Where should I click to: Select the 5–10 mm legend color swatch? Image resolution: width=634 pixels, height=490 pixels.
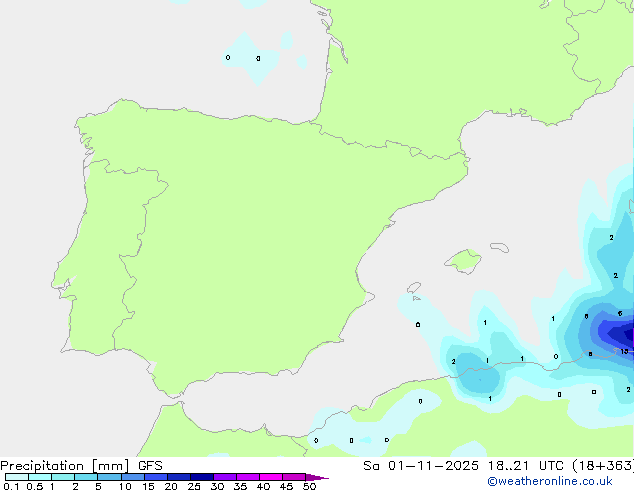109,477
